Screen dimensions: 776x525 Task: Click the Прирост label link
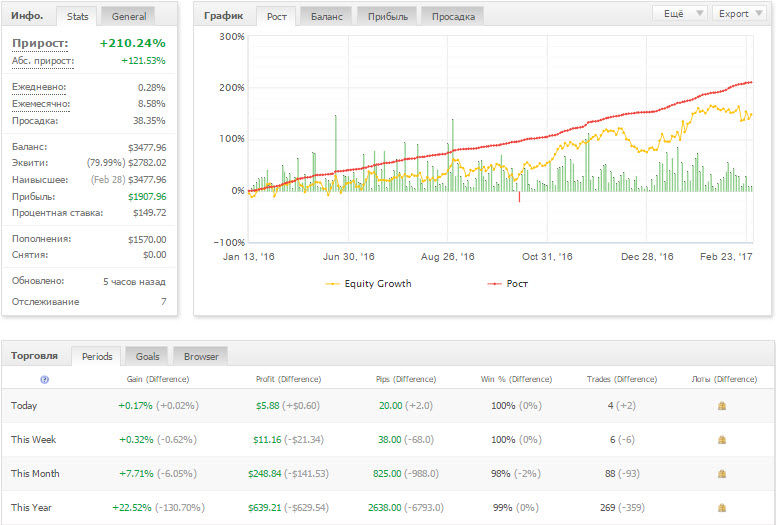pos(40,43)
